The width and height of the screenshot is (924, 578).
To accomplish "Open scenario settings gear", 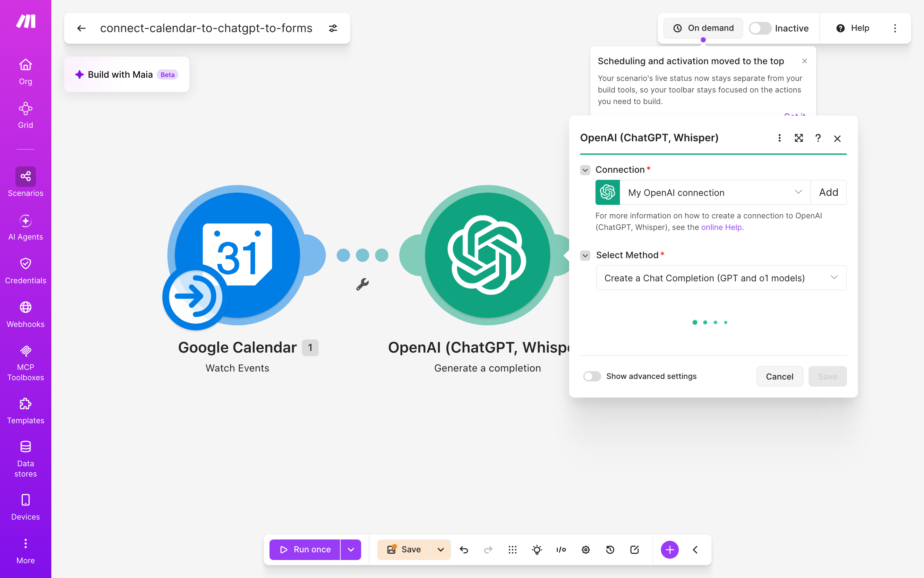I will tap(586, 550).
